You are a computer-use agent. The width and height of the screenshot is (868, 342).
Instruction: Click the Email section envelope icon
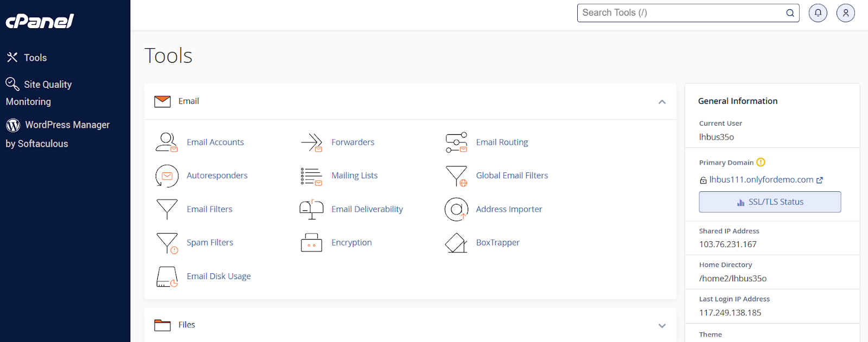pyautogui.click(x=162, y=101)
